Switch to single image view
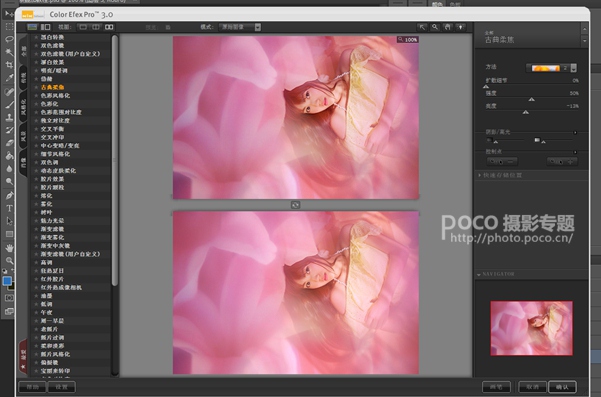 83,27
